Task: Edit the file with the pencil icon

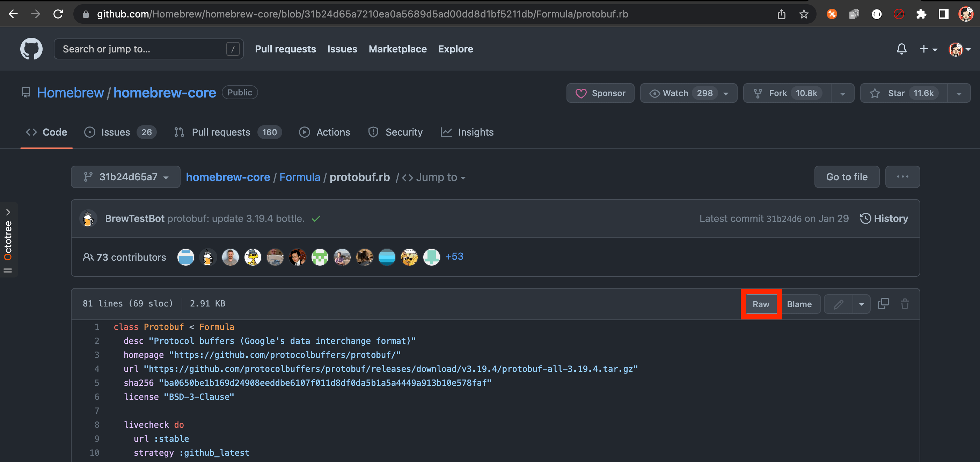Action: (839, 304)
